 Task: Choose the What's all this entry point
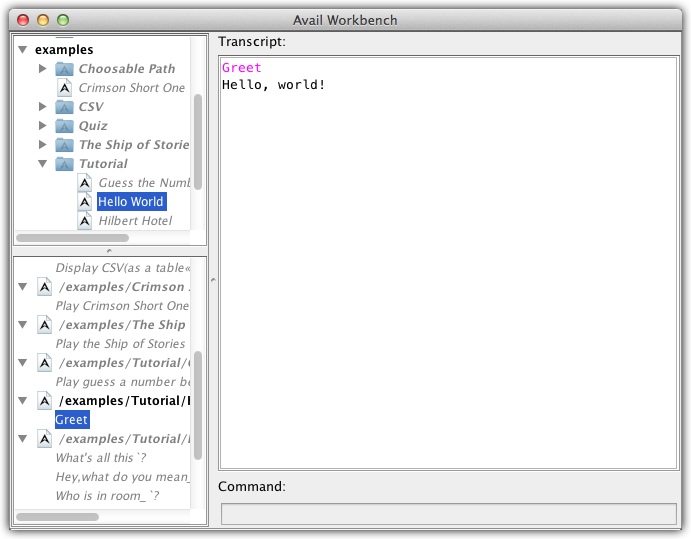coord(101,457)
